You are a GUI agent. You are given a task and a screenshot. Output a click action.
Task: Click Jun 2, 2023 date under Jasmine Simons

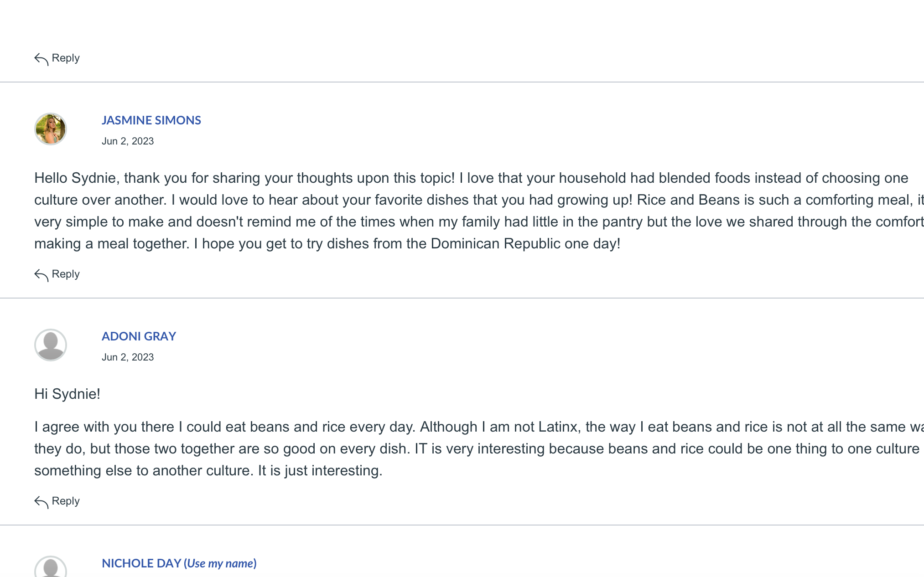(x=128, y=141)
